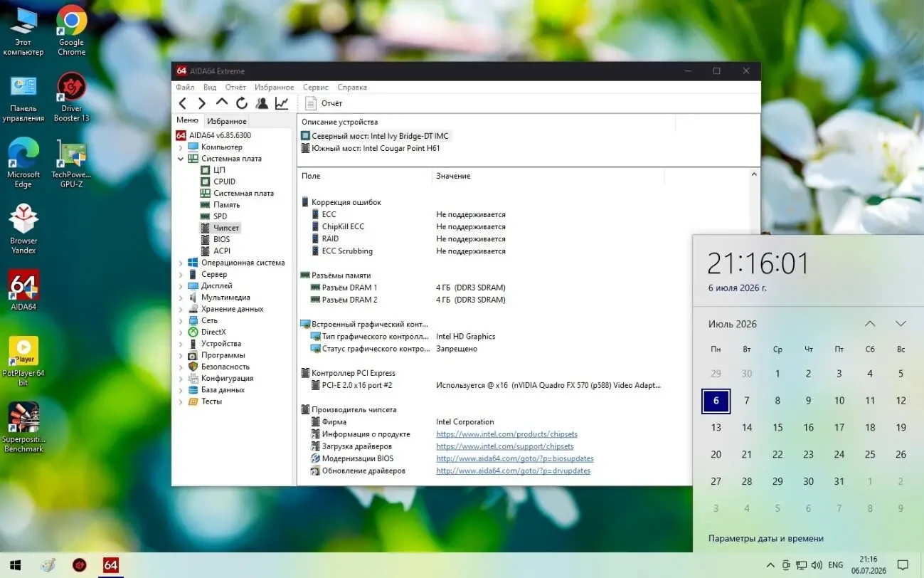Screen dimensions: 924x578
Task: Expand the DirectX tree node
Action: tap(181, 332)
